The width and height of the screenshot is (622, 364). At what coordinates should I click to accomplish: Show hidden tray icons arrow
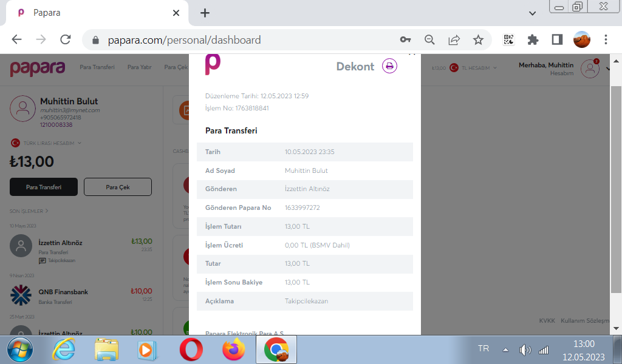[x=505, y=349]
